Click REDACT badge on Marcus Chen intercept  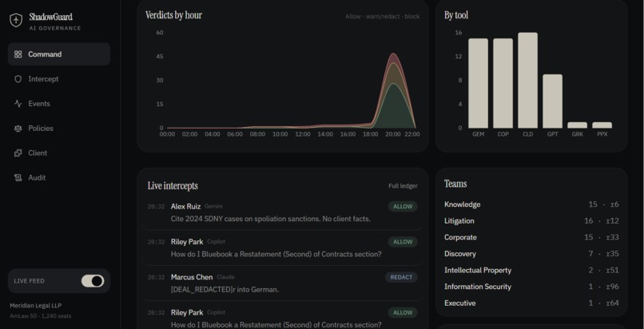401,277
